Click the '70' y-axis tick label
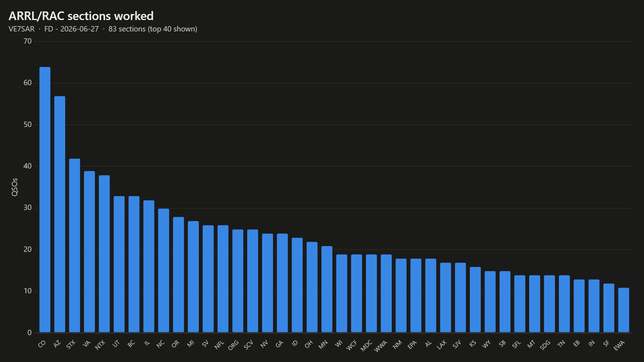 click(x=28, y=41)
